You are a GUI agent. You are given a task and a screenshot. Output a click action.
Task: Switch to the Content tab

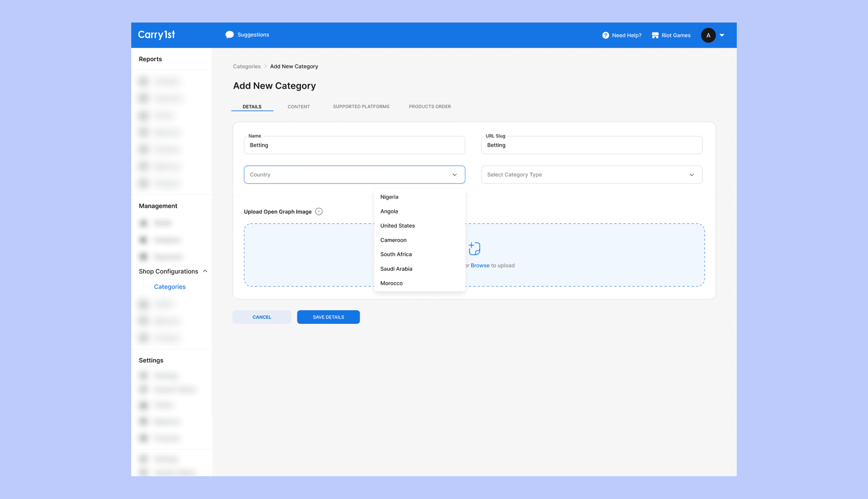pyautogui.click(x=298, y=107)
